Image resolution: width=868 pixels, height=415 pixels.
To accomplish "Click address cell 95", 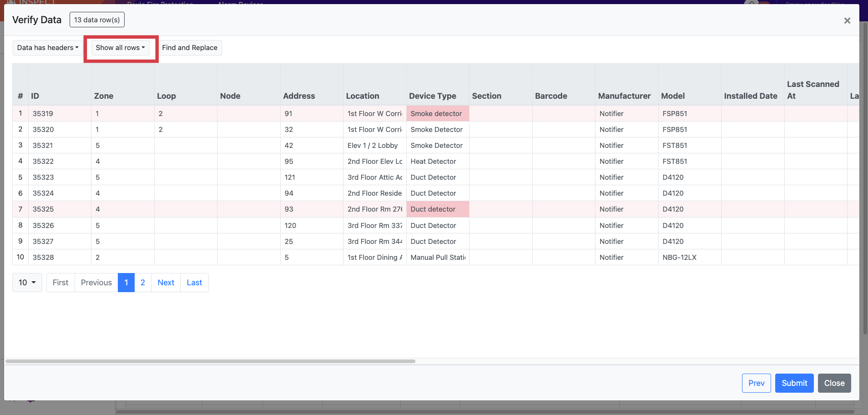I will (312, 162).
